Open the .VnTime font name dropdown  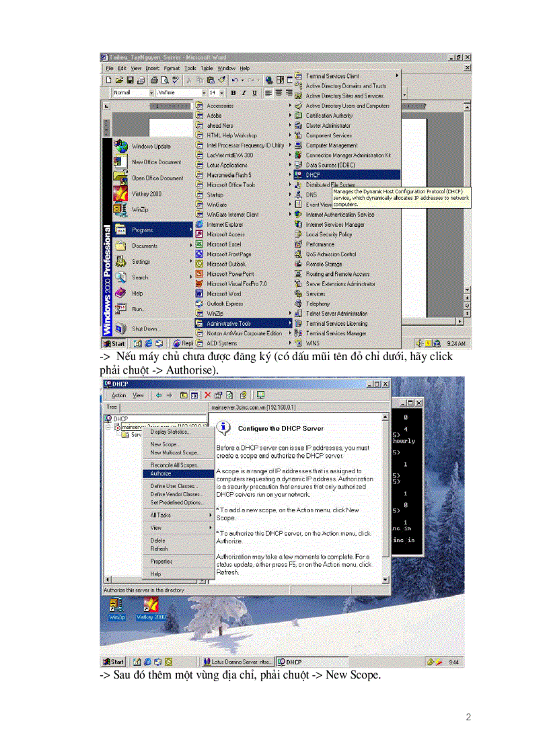205,92
